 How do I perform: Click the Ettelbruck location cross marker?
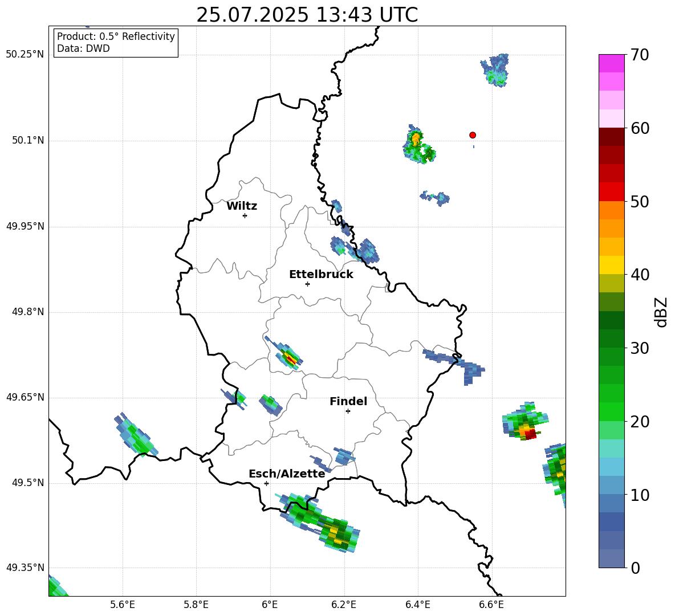point(307,284)
